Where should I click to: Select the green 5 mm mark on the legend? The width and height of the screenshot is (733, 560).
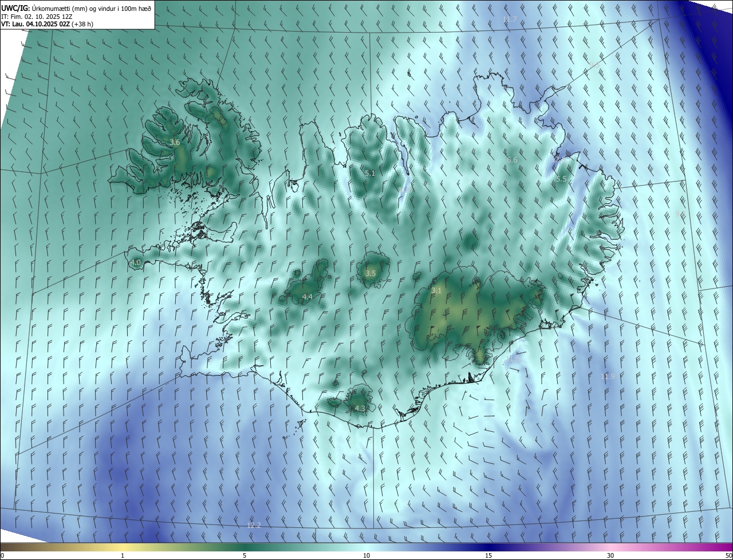pyautogui.click(x=245, y=555)
